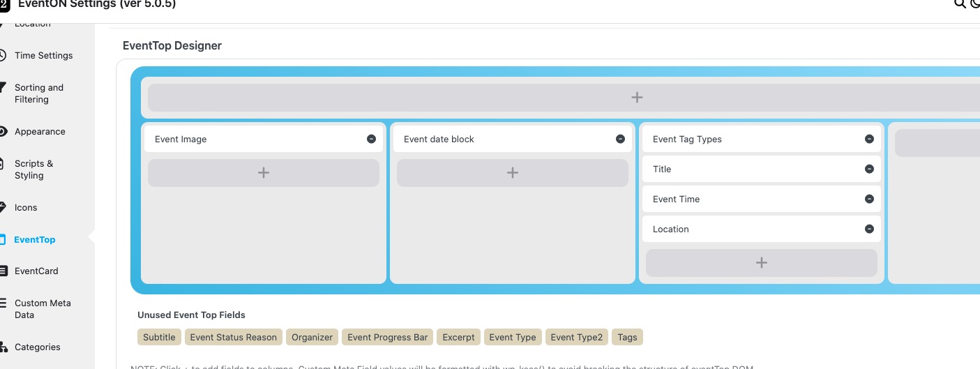The height and width of the screenshot is (369, 980).
Task: Switch to the EventCard tab
Action: coord(36,271)
